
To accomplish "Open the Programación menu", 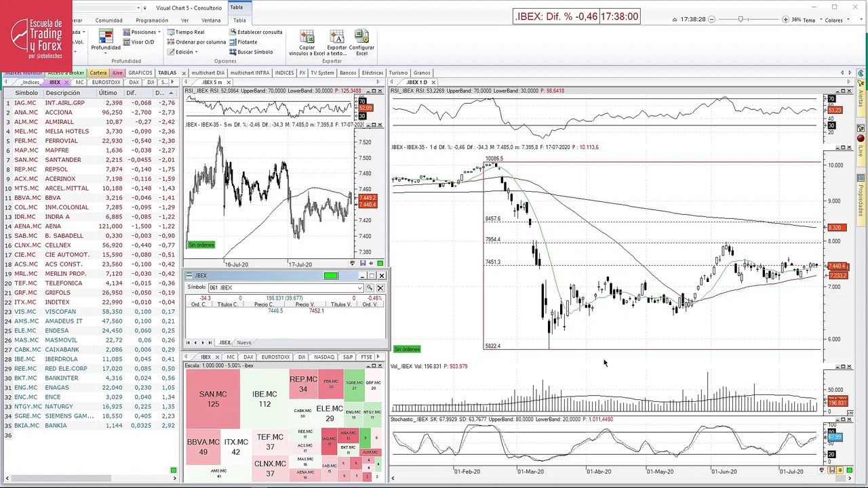I will 152,20.
